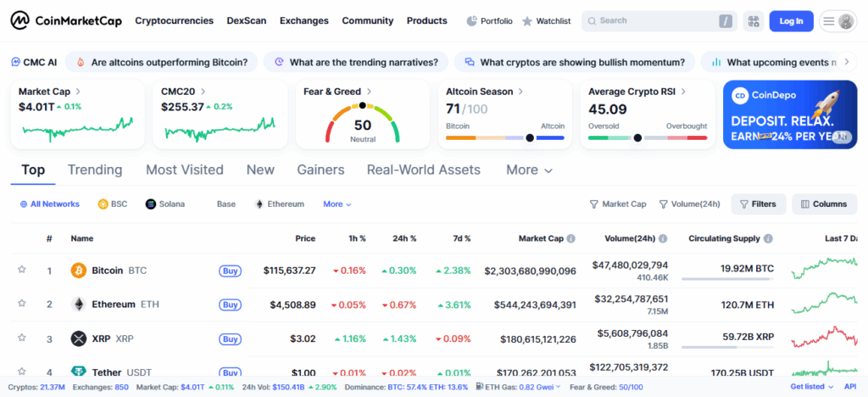Click the Fear & Greed gauge

363,122
